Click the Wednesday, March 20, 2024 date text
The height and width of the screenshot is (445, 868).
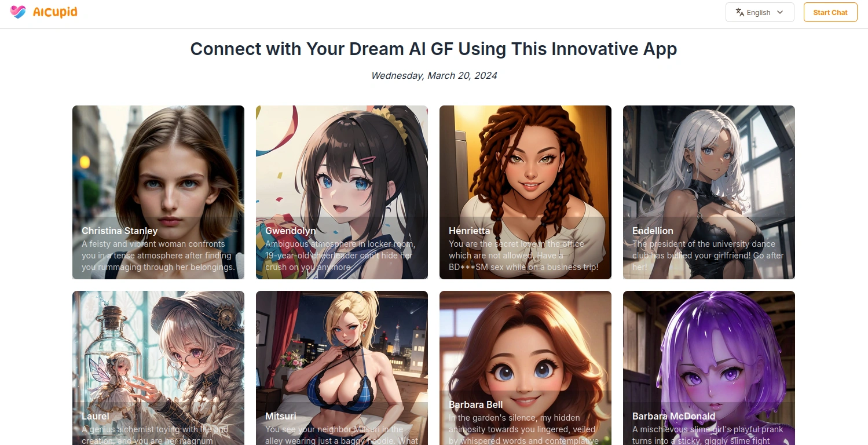[434, 75]
